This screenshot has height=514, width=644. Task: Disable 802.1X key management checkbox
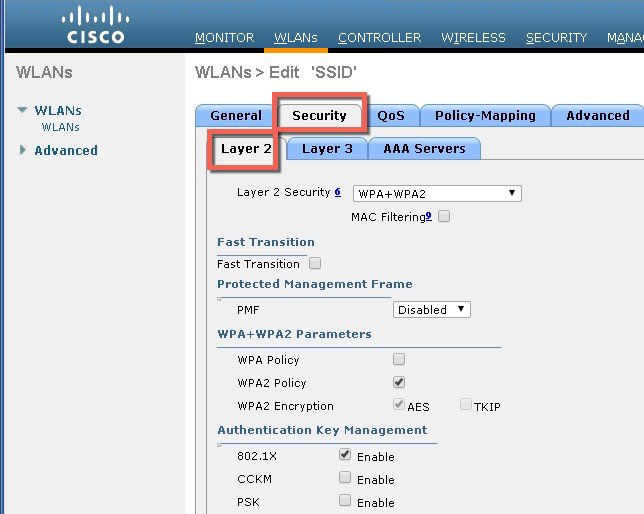click(345, 455)
